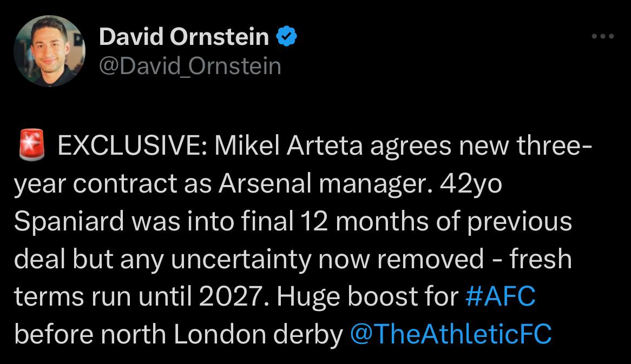The height and width of the screenshot is (364, 631).
Task: Click the red siren emoji
Action: click(x=32, y=145)
